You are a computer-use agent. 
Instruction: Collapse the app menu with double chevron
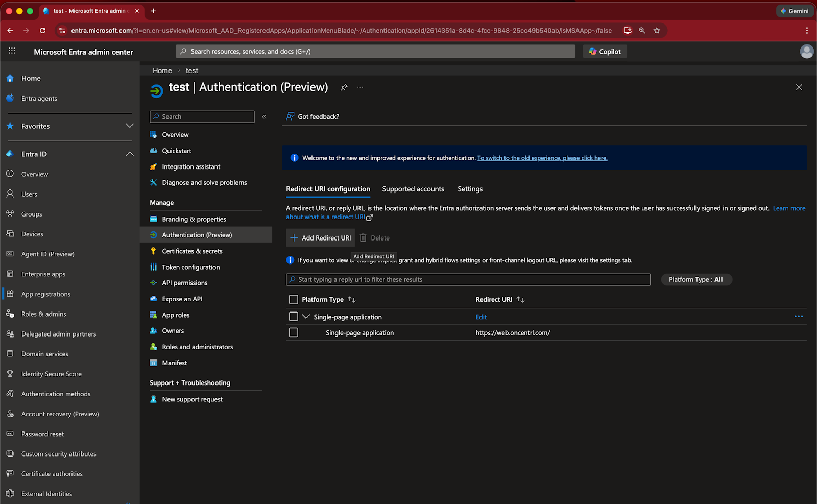click(265, 117)
